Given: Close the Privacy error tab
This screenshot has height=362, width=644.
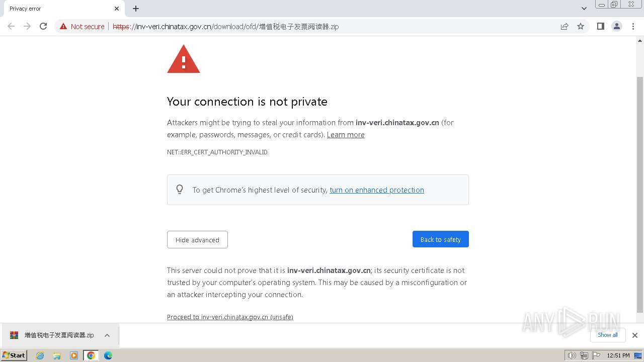Looking at the screenshot, I should [x=117, y=9].
